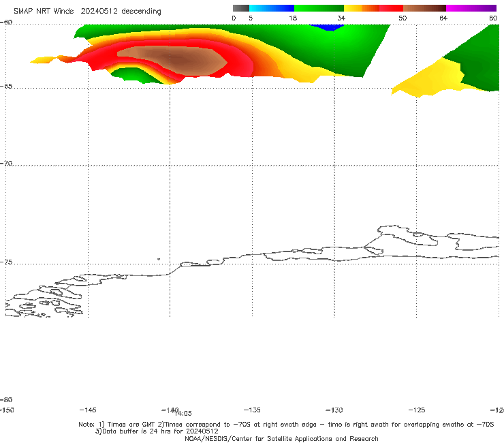
Task: Click the colorbar label 5
Action: pyautogui.click(x=251, y=18)
